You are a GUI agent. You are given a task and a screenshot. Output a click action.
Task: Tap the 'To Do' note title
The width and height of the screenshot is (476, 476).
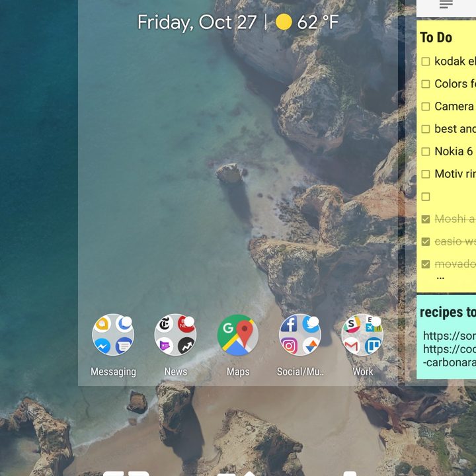[x=436, y=38]
